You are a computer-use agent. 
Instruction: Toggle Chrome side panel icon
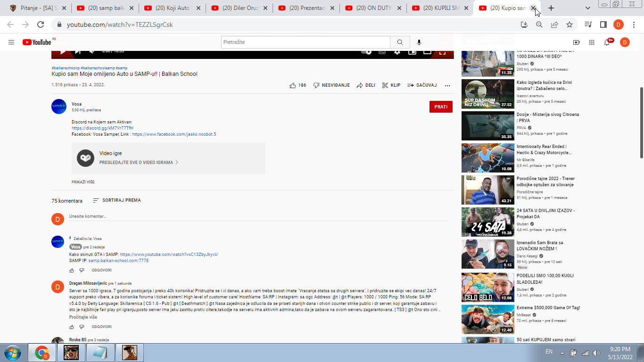[x=603, y=25]
